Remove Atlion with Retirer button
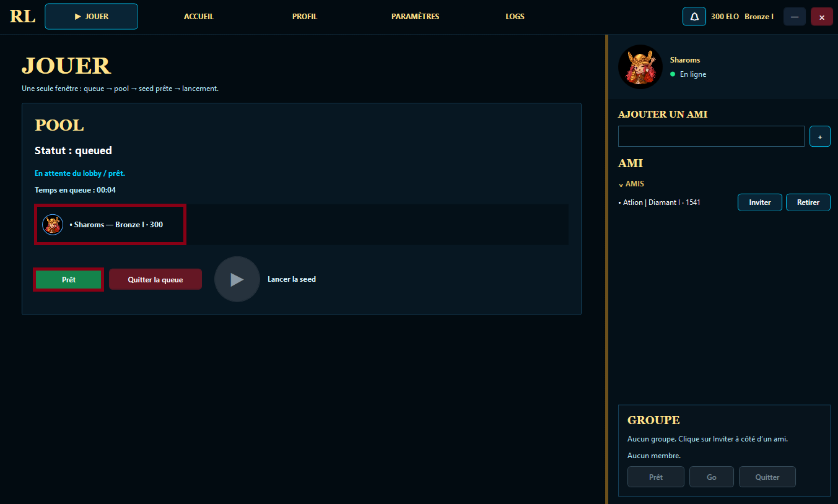Screen dimensions: 838x504 tap(808, 202)
